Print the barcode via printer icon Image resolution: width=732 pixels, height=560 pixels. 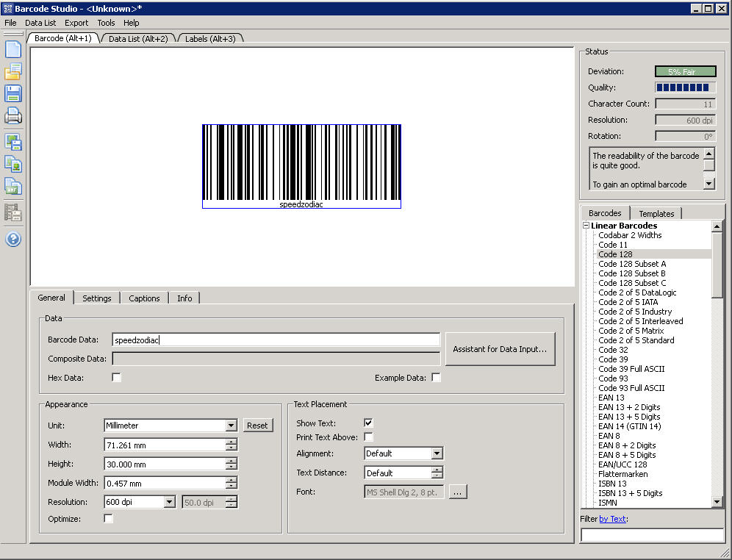tap(13, 115)
